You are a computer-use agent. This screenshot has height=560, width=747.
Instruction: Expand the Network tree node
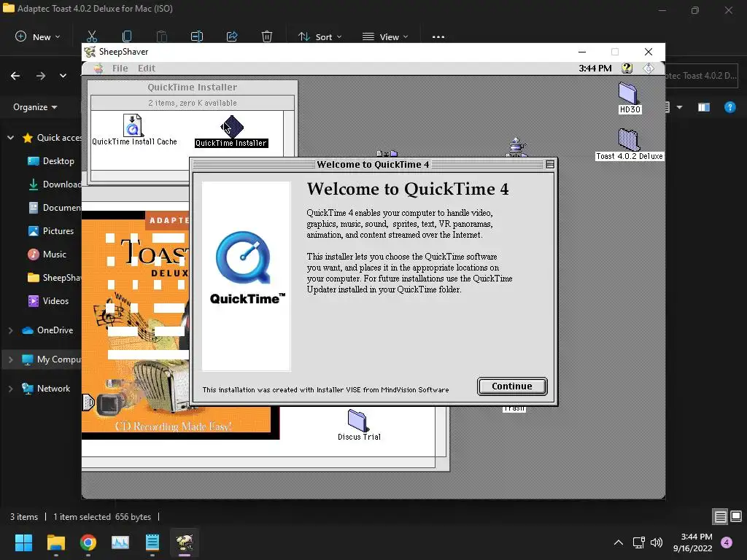[x=10, y=389]
